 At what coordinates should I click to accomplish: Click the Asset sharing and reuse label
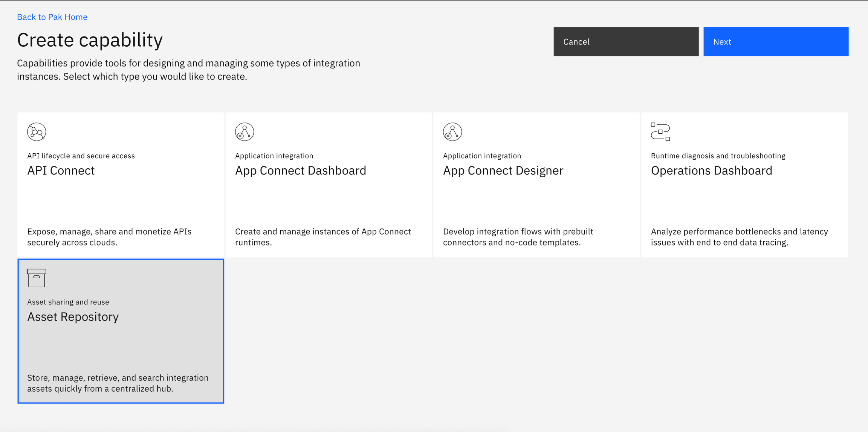coord(68,302)
